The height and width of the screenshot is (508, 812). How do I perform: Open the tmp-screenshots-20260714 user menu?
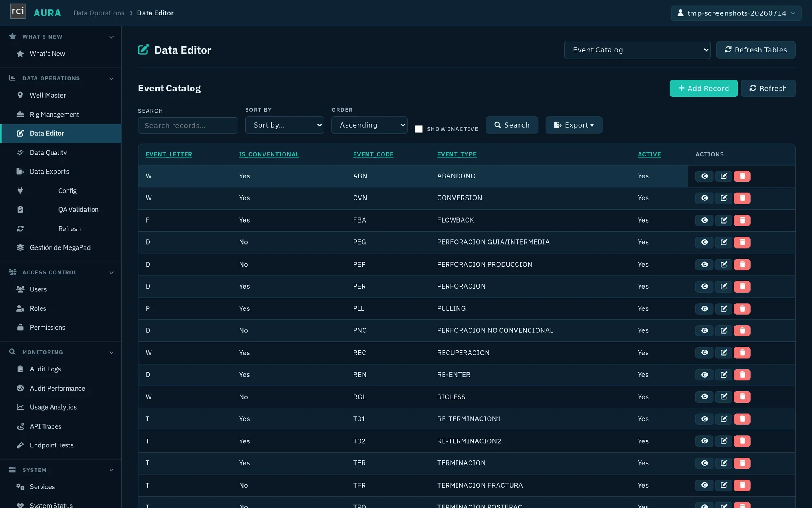pos(736,13)
